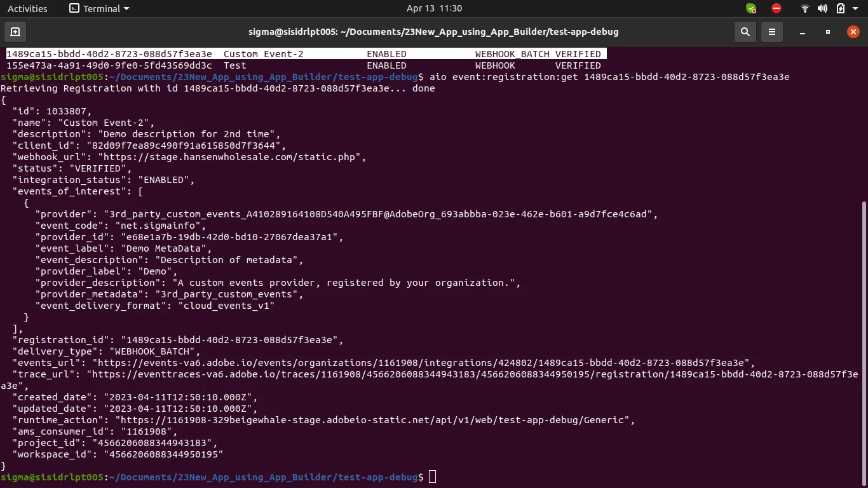Click the green shield tray icon
Image resolution: width=868 pixels, height=488 pixels.
coord(751,8)
